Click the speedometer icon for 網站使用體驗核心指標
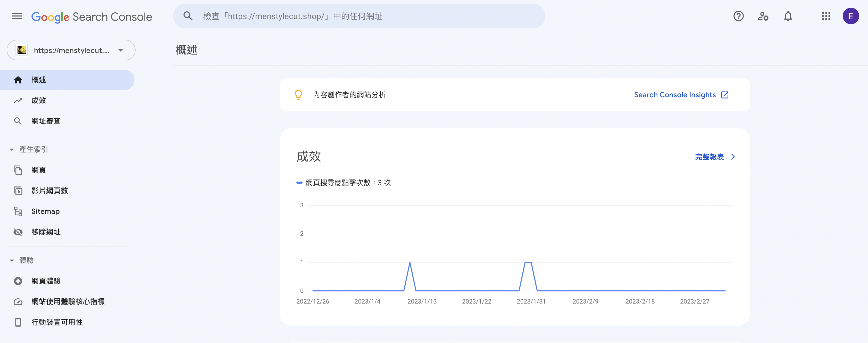868x343 pixels. click(x=18, y=302)
